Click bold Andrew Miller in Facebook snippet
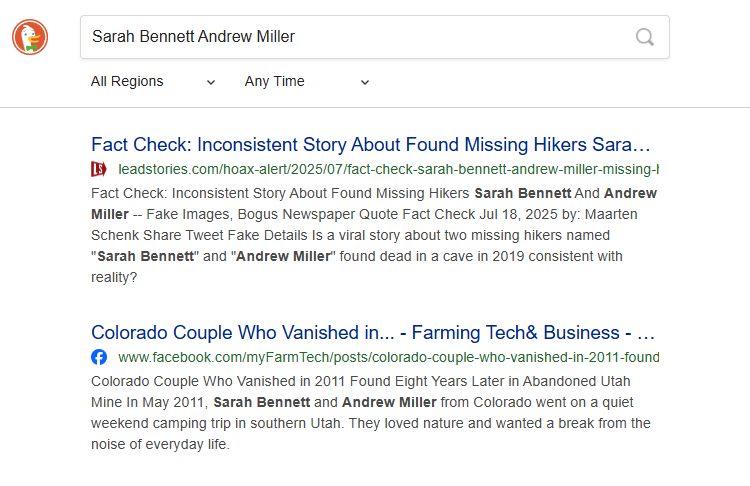This screenshot has height=486, width=750. click(389, 402)
